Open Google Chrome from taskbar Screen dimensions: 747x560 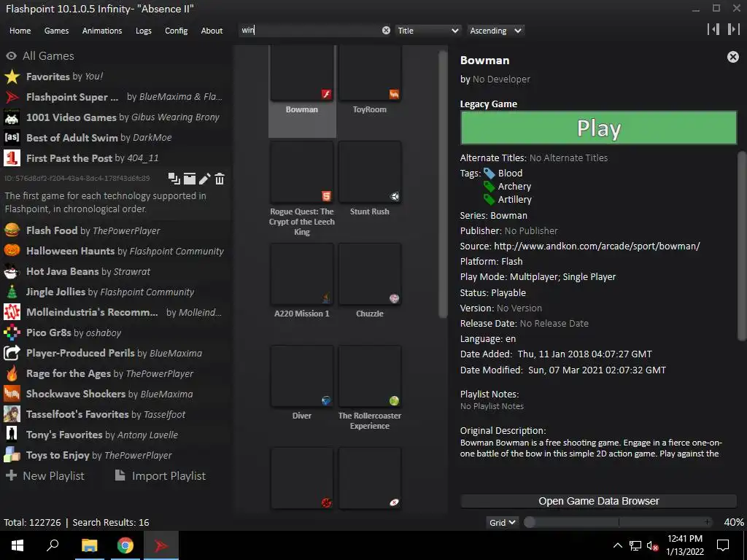tap(125, 545)
